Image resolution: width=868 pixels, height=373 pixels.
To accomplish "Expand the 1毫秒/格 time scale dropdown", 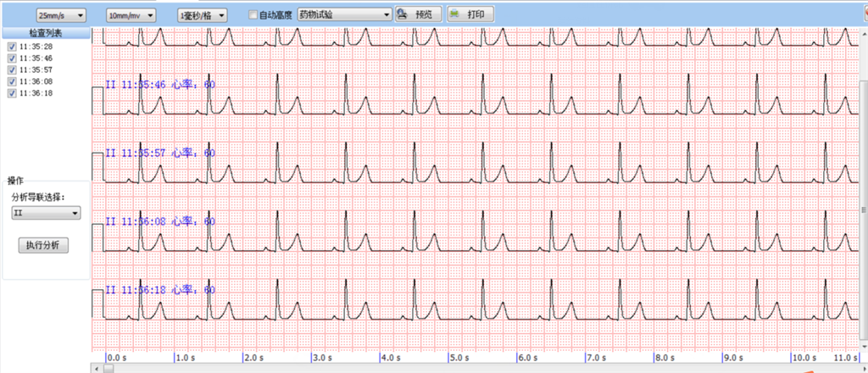I will coord(203,15).
